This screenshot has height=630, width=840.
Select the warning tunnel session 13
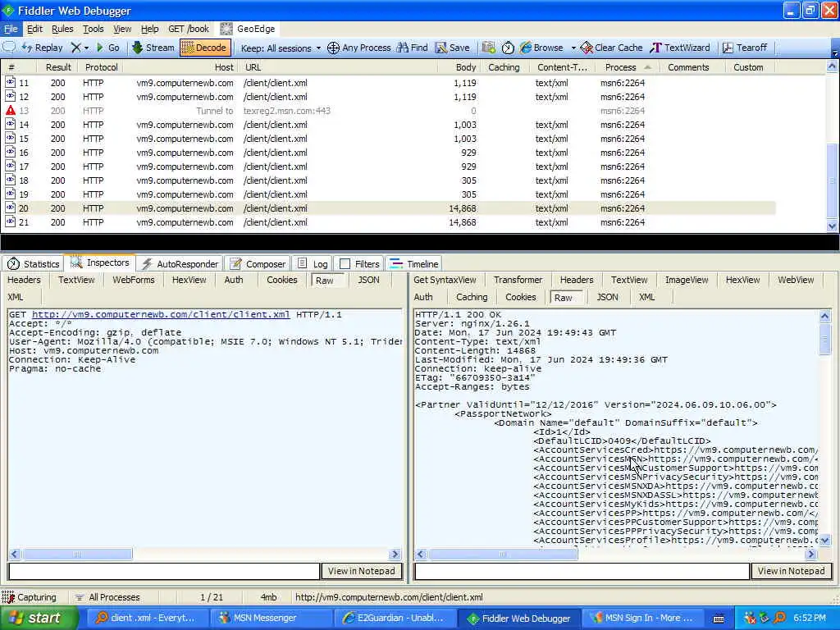coord(388,111)
